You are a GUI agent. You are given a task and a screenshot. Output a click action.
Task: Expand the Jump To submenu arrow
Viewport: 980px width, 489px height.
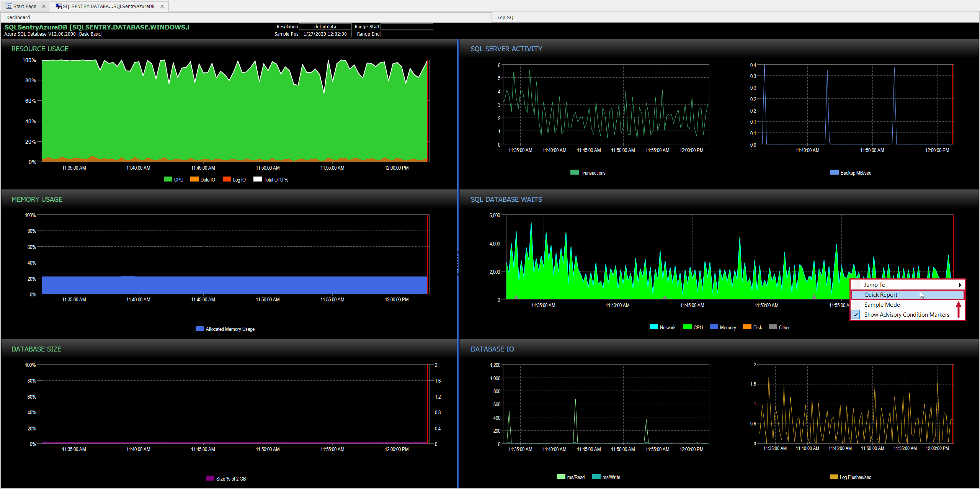[960, 285]
